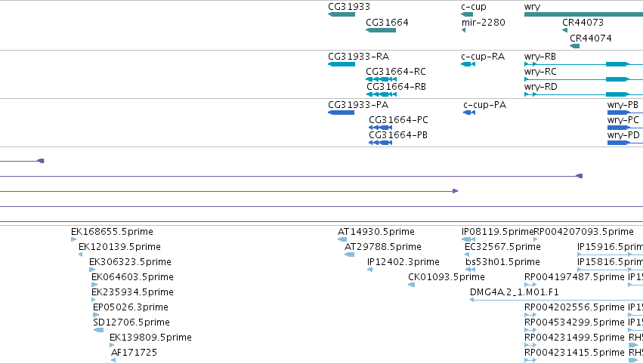Screen dimensions: 643x364
Task: Click the c-cup-PA protein feature
Action: coord(469,113)
